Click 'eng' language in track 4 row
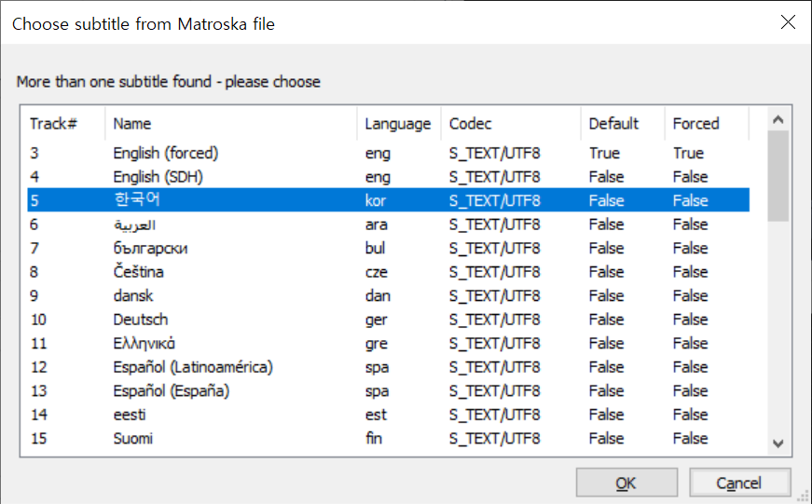The height and width of the screenshot is (504, 812). [x=378, y=177]
